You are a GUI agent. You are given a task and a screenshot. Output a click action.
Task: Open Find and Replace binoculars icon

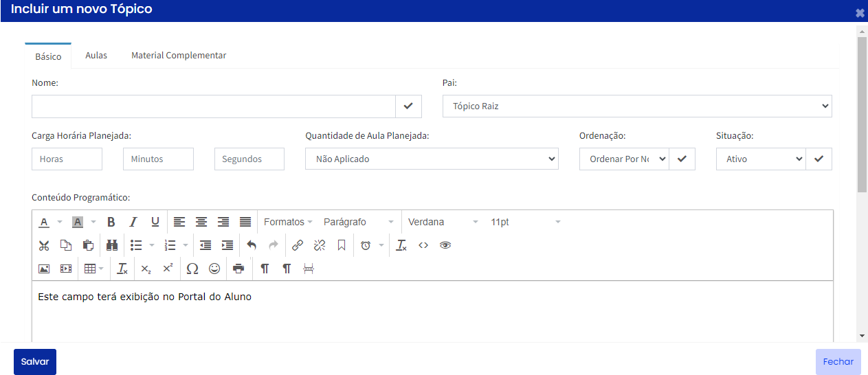112,245
